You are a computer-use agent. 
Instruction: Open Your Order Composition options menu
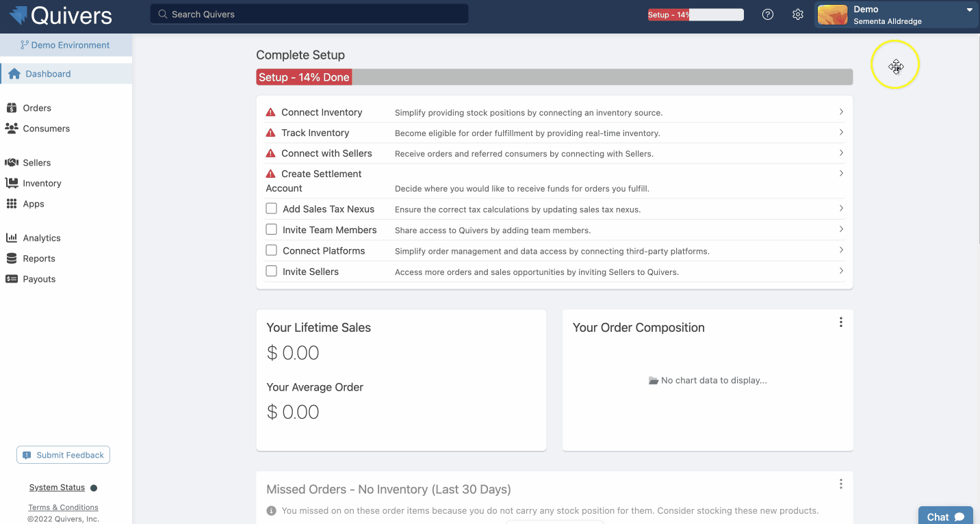point(841,322)
